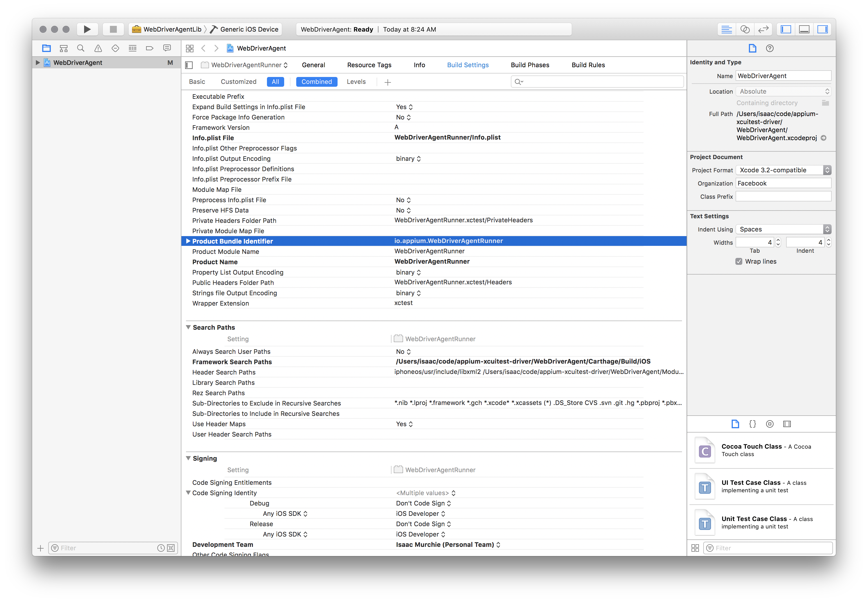Click the Customized filter button
This screenshot has height=602, width=868.
[x=238, y=82]
